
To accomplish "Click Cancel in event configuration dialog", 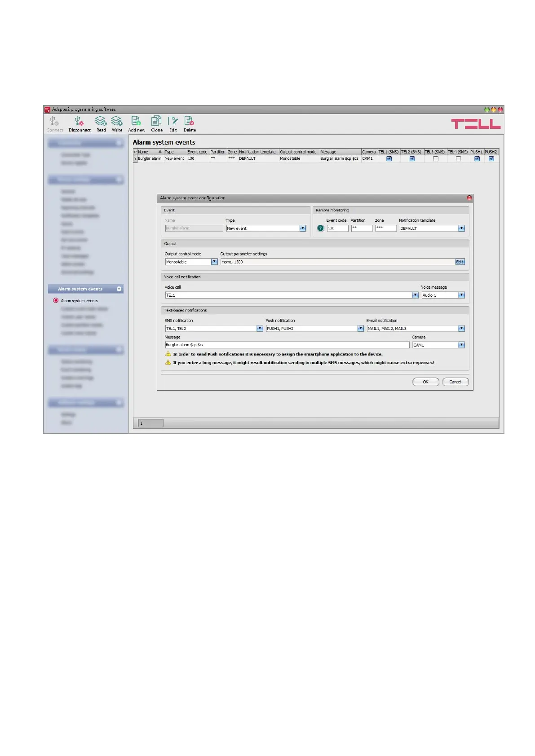I will (x=455, y=382).
